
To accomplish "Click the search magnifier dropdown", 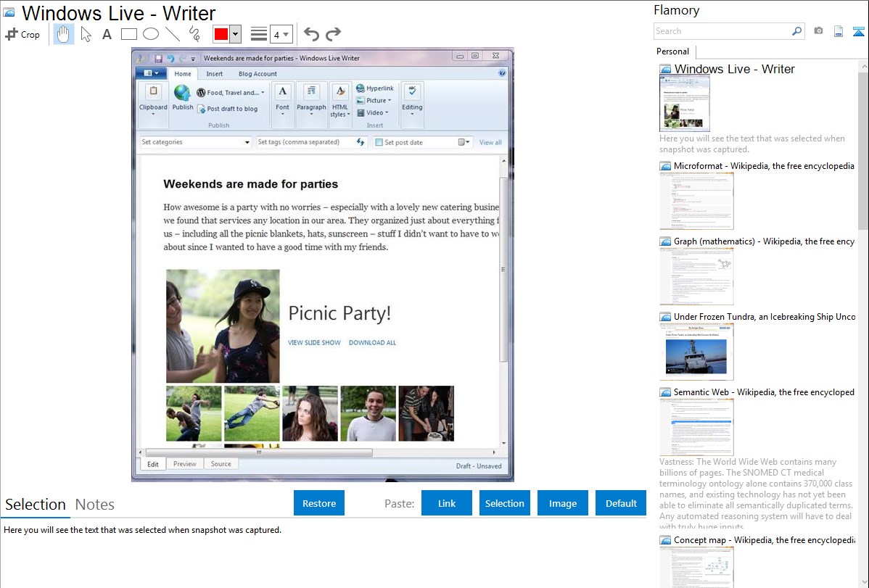I will 797,31.
